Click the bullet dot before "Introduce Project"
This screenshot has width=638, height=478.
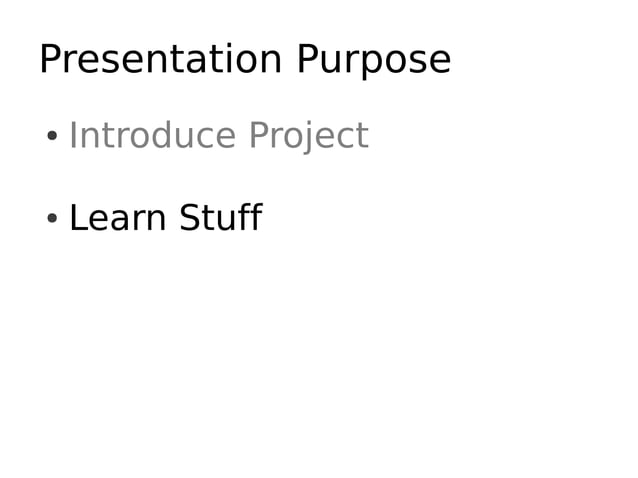click(52, 137)
